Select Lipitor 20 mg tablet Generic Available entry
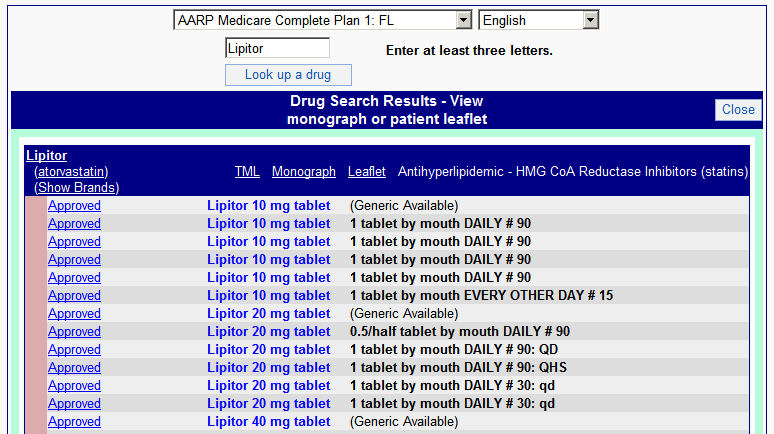This screenshot has height=434, width=774. pos(269,314)
